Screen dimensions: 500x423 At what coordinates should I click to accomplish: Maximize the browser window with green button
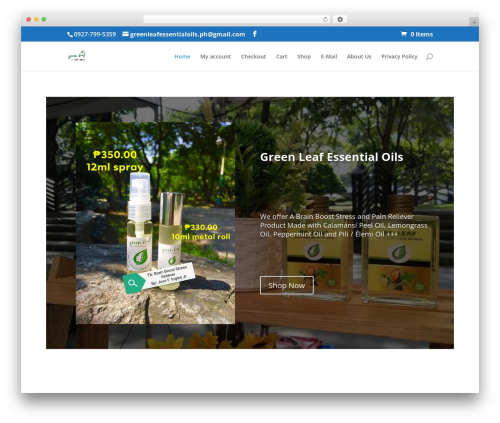point(44,19)
